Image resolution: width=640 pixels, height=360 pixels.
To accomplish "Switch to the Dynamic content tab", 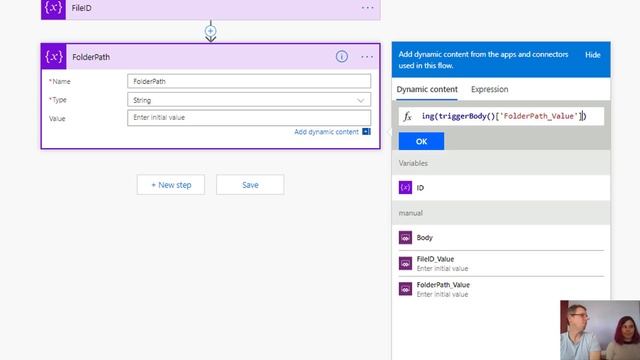I will tap(427, 89).
